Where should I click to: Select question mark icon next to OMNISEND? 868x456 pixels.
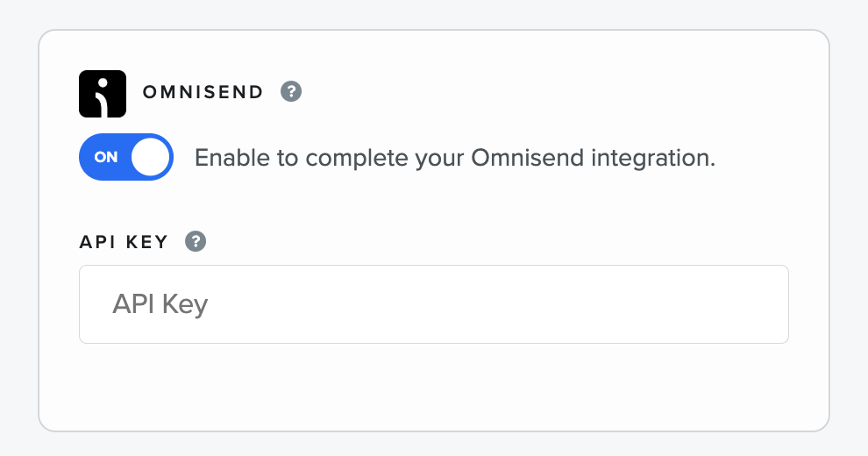coord(291,91)
